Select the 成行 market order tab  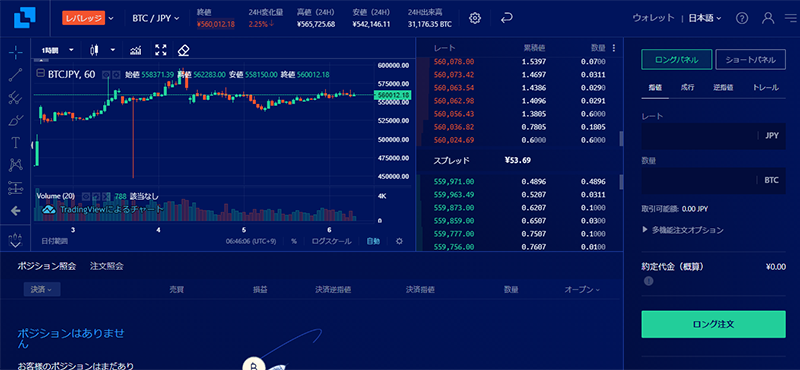[x=687, y=87]
